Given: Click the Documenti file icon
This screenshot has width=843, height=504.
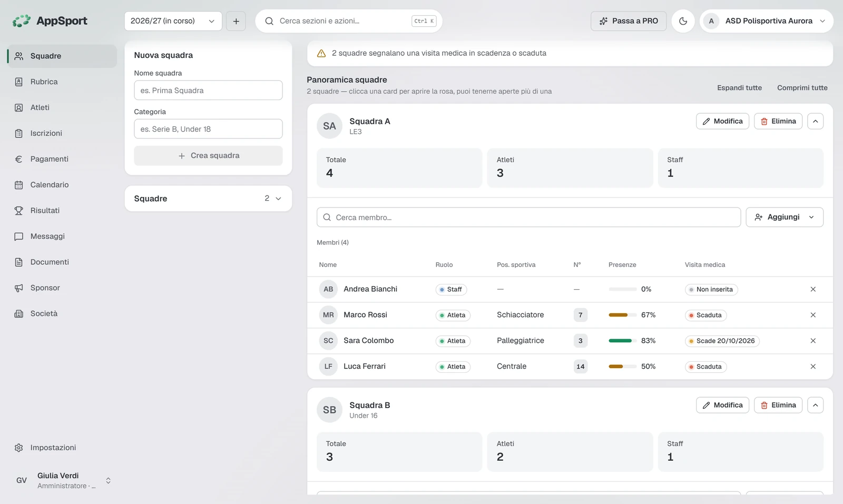Looking at the screenshot, I should point(19,262).
